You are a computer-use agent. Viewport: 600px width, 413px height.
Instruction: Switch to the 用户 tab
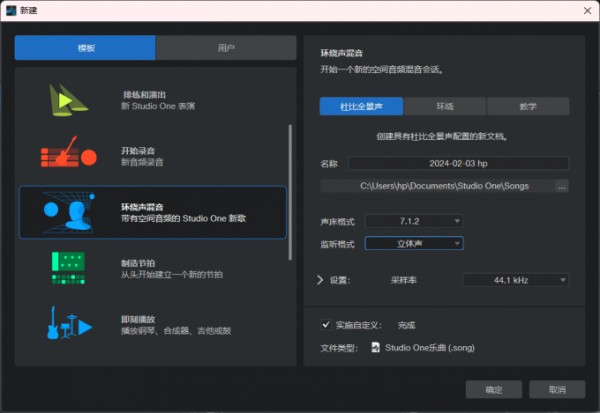[x=226, y=48]
